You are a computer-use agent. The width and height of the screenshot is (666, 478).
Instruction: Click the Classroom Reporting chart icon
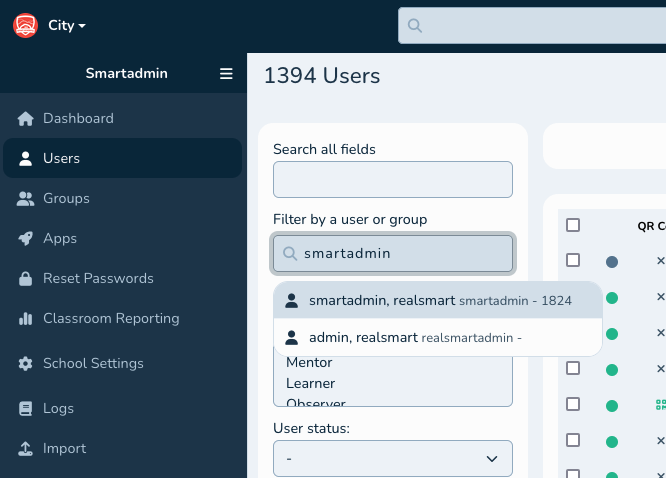click(26, 319)
